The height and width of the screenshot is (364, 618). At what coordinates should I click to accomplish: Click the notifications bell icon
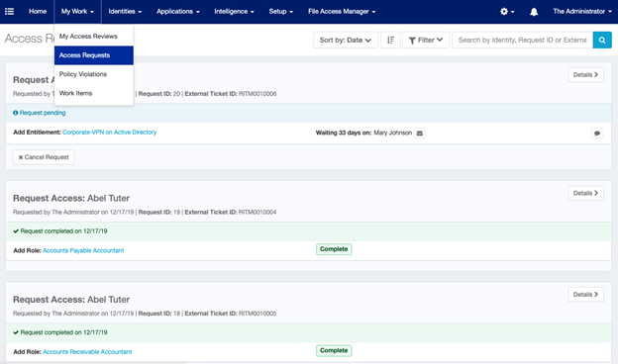click(x=534, y=12)
